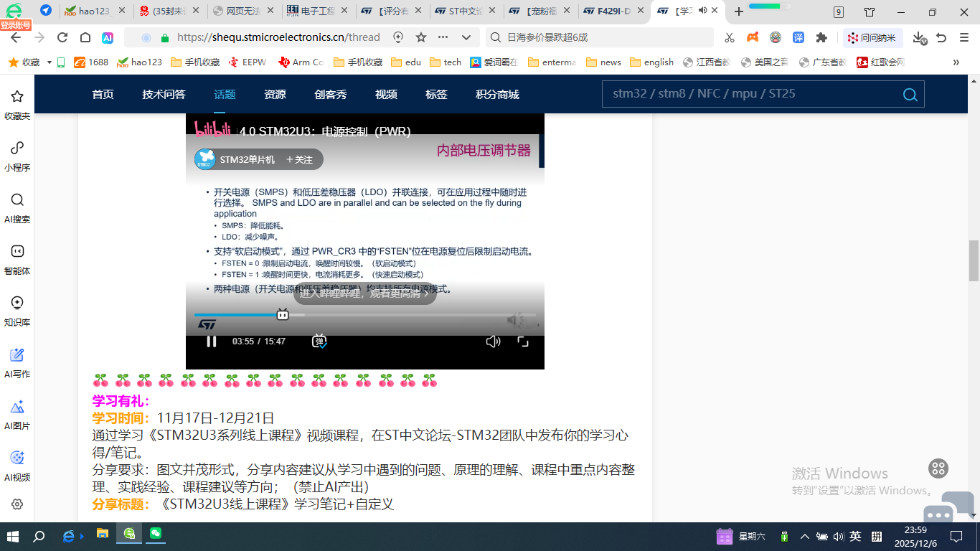The height and width of the screenshot is (551, 980).
Task: Switch to the F429I-D browser tab
Action: [613, 11]
